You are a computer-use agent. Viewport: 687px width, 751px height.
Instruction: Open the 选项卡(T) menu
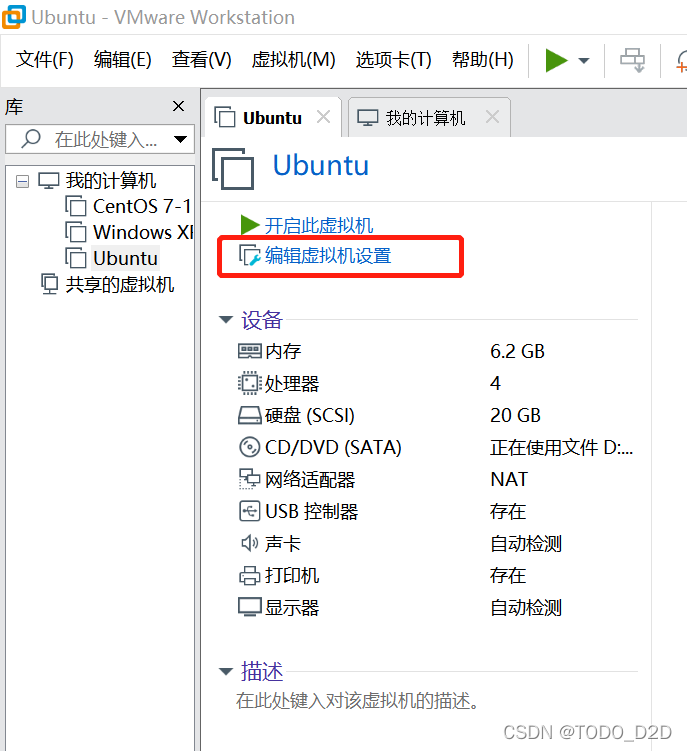coord(393,60)
